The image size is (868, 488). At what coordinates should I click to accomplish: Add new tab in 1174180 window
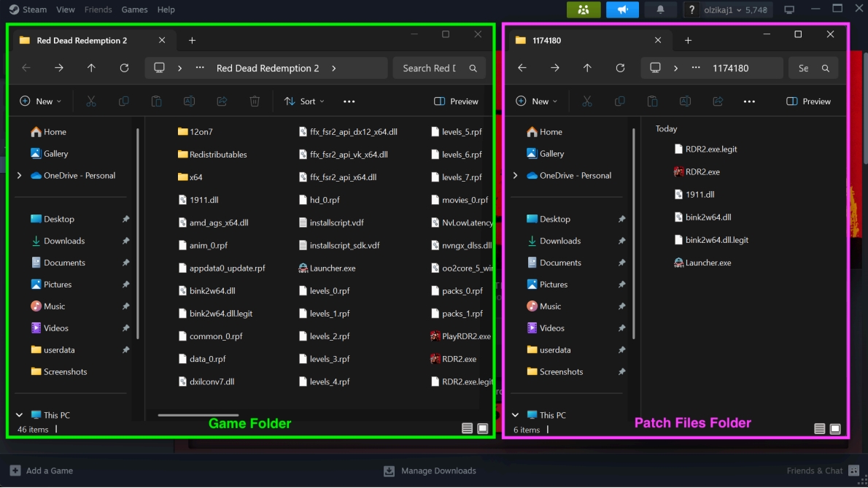pyautogui.click(x=688, y=40)
